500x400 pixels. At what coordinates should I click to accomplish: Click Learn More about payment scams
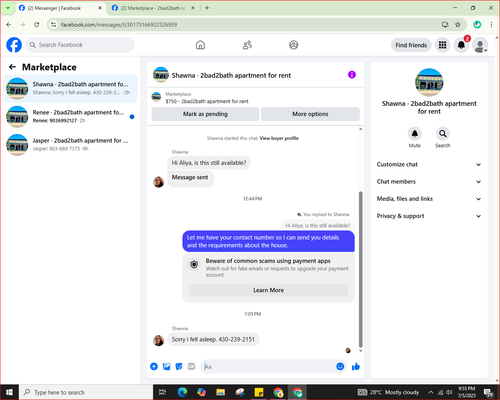[x=268, y=290]
